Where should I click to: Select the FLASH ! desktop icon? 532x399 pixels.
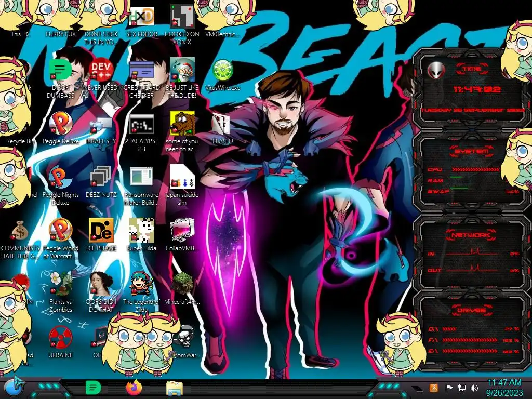pyautogui.click(x=222, y=124)
